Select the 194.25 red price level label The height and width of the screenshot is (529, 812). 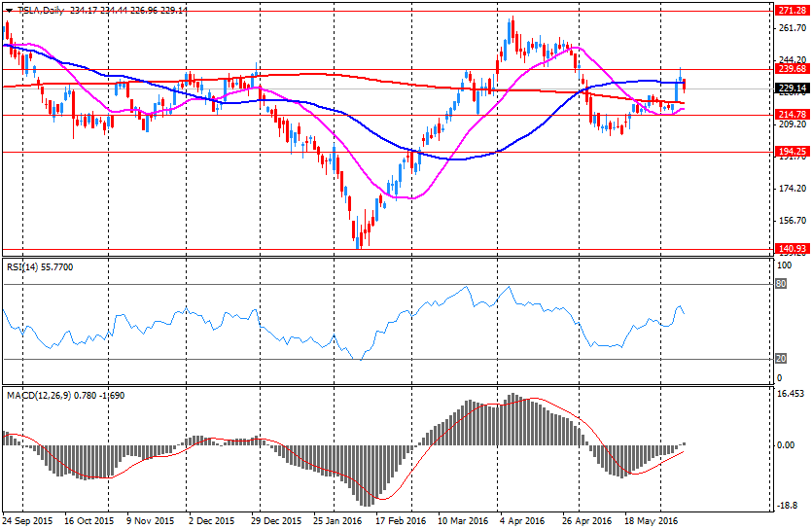(x=792, y=152)
